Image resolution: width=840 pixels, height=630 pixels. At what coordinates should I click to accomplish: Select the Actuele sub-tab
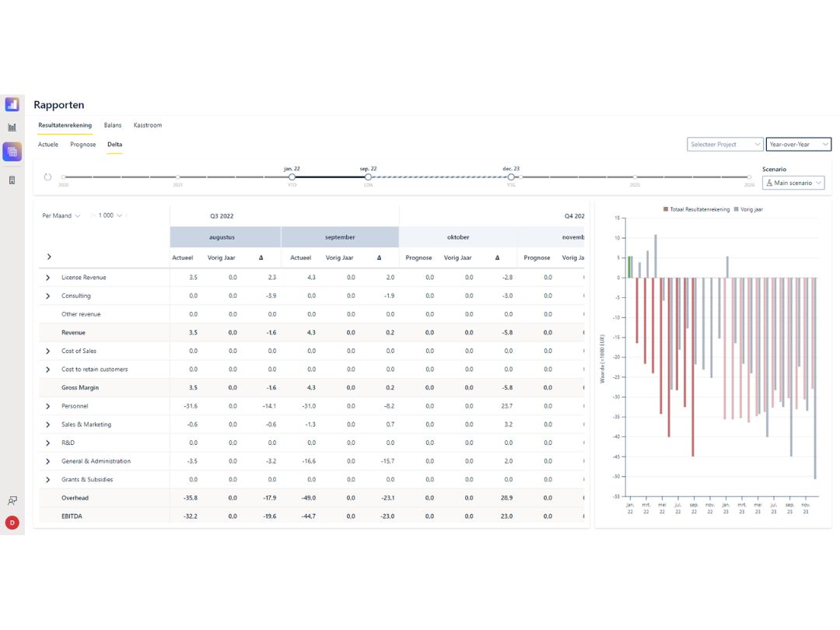click(x=47, y=145)
